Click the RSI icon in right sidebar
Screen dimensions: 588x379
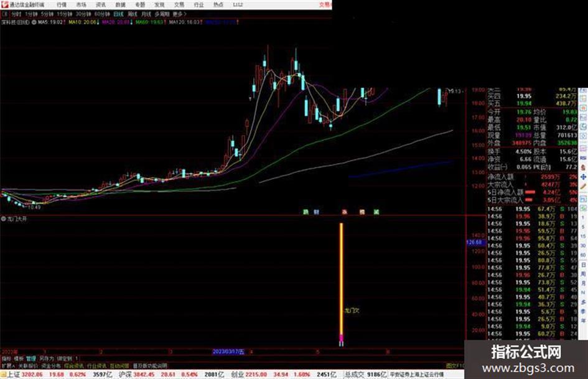[x=583, y=158]
